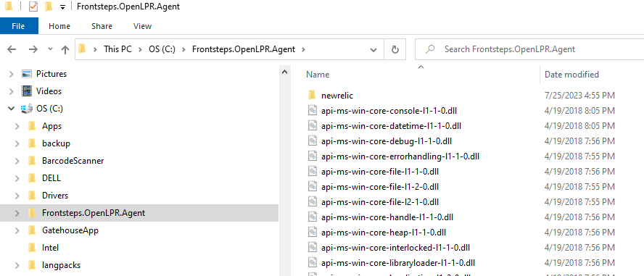Click navigation pane scrollbar up arrow

click(x=284, y=72)
